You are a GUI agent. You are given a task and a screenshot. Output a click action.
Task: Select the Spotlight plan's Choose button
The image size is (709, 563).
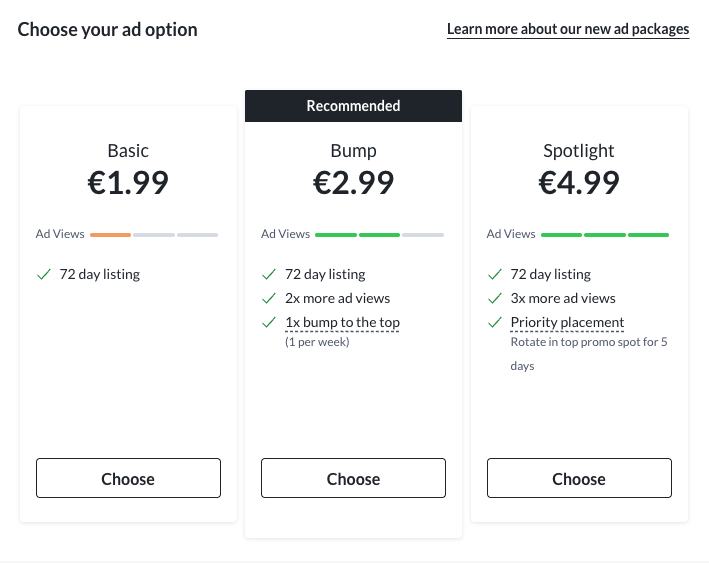[579, 478]
